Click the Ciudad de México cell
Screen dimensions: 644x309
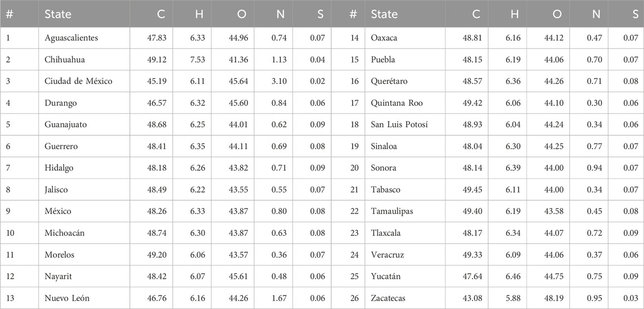(78, 81)
